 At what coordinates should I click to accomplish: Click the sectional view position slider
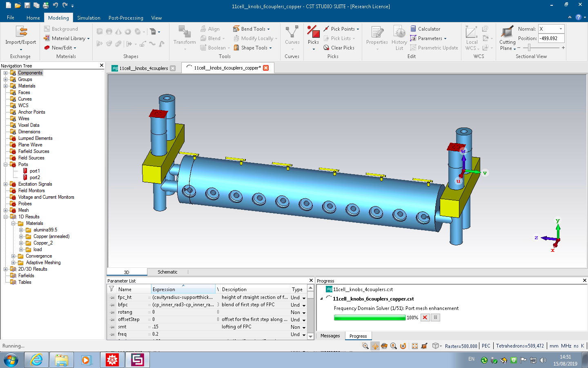click(529, 48)
